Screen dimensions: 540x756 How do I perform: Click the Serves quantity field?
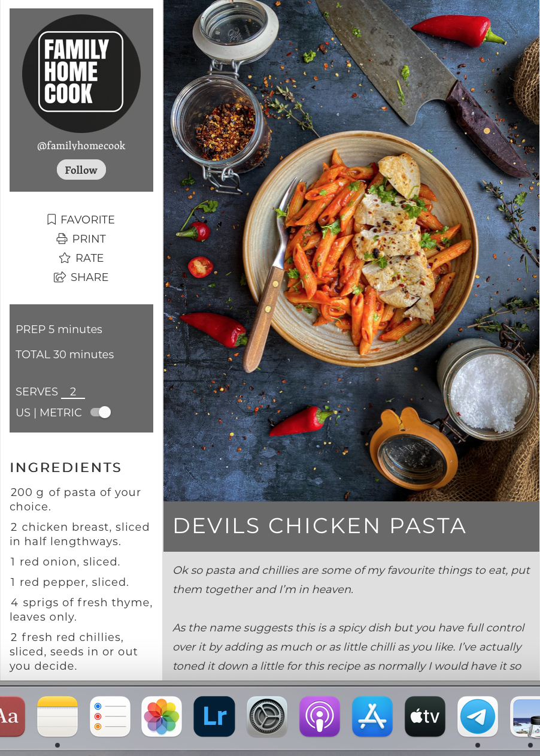pos(73,392)
